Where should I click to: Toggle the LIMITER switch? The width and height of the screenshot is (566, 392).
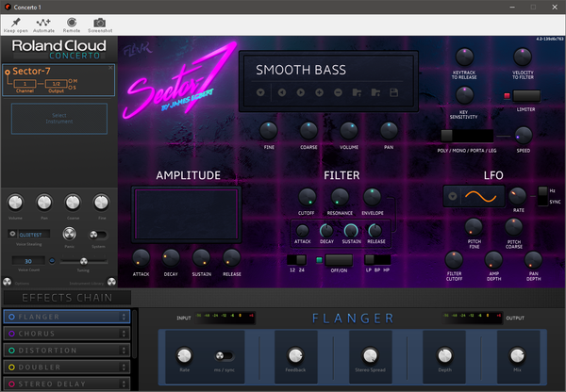click(x=526, y=96)
